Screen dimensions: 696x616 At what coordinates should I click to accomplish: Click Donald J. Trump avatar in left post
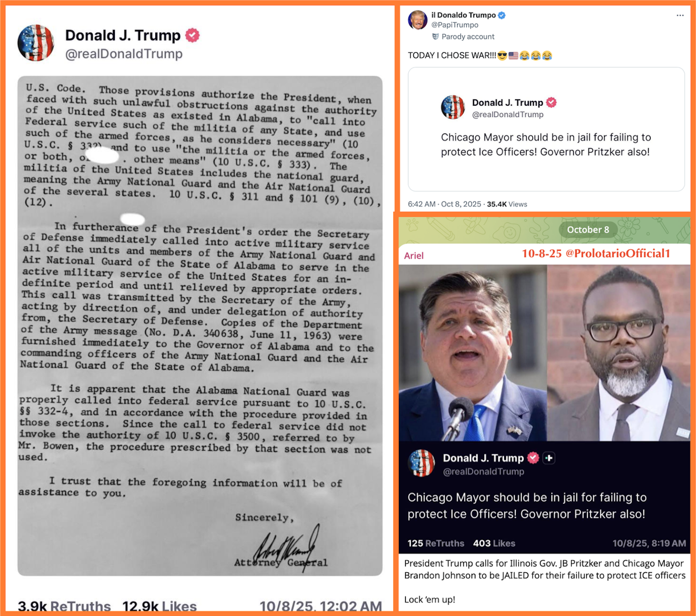point(36,43)
